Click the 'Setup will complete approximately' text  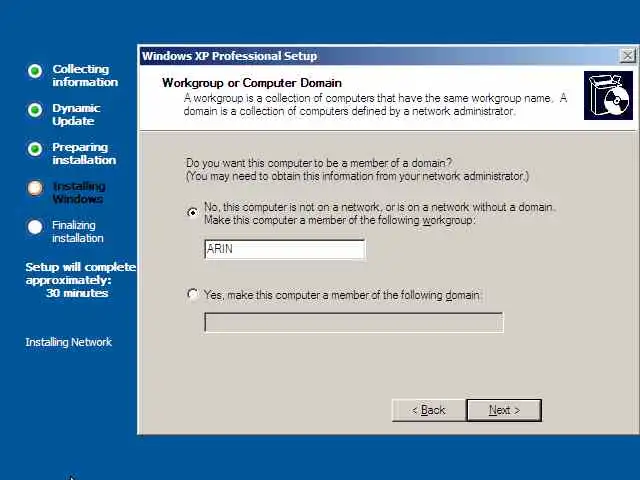pos(80,273)
